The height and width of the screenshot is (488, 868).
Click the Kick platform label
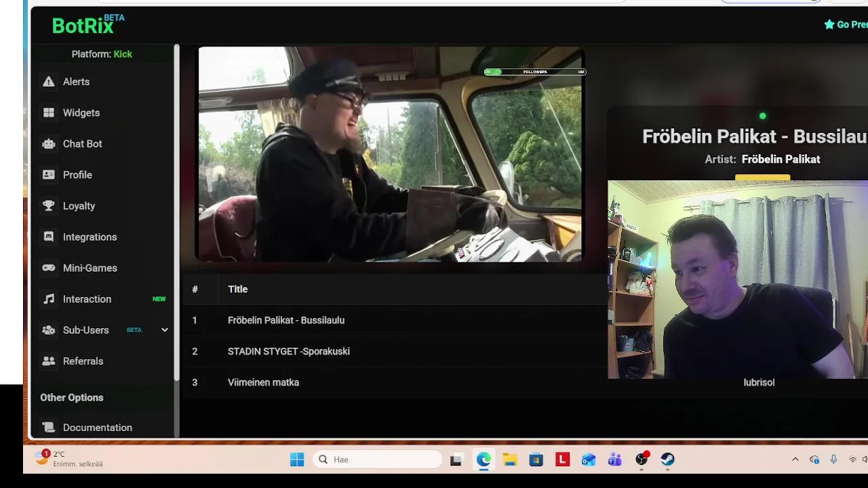click(x=123, y=54)
